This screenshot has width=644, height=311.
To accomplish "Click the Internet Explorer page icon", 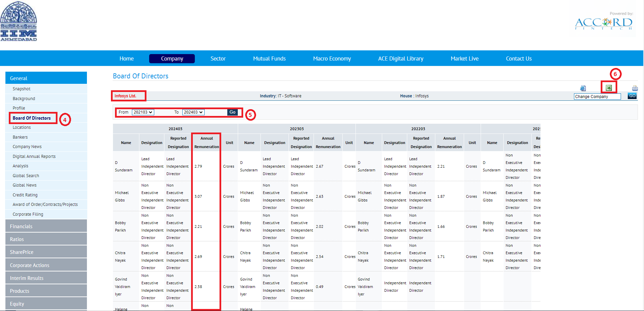I will point(583,88).
